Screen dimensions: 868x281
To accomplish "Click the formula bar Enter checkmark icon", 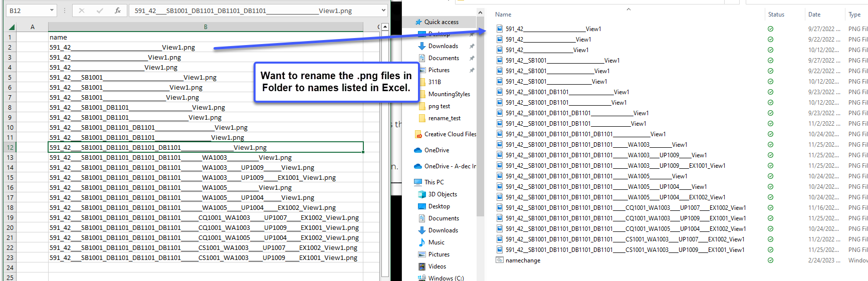I will (x=100, y=11).
